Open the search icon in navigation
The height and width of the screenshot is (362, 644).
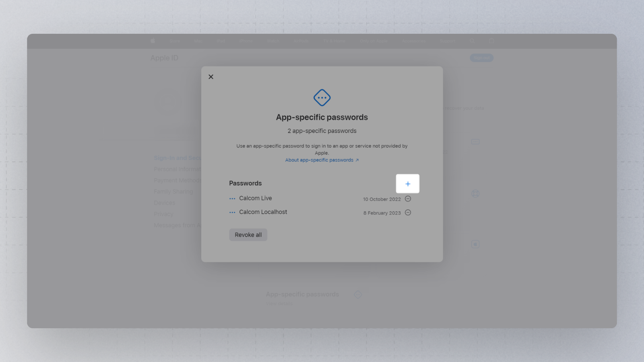point(472,41)
